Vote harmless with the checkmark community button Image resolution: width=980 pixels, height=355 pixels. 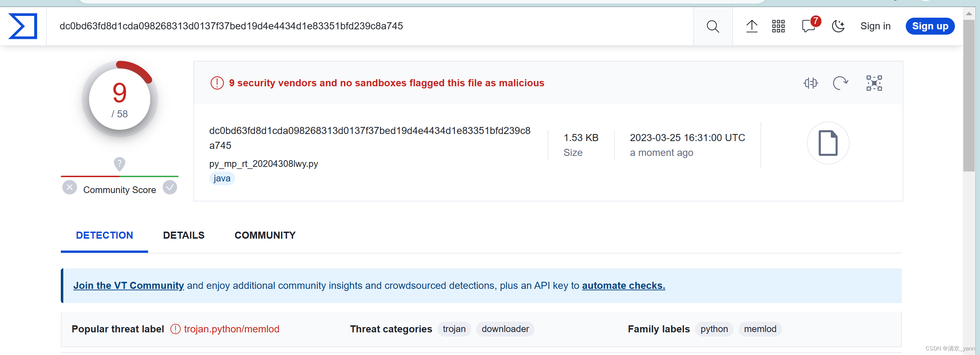tap(170, 187)
